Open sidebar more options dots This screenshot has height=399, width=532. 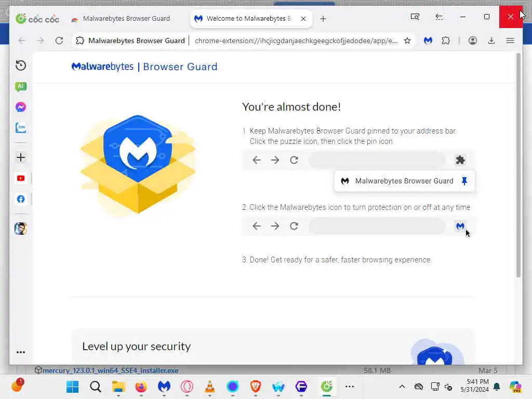pos(21,352)
